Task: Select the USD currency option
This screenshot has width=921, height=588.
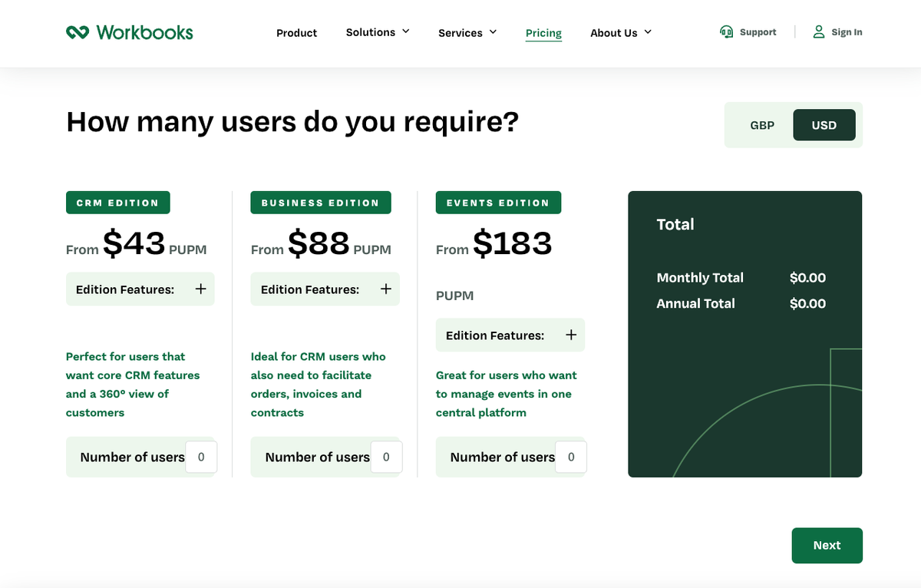Action: tap(824, 124)
